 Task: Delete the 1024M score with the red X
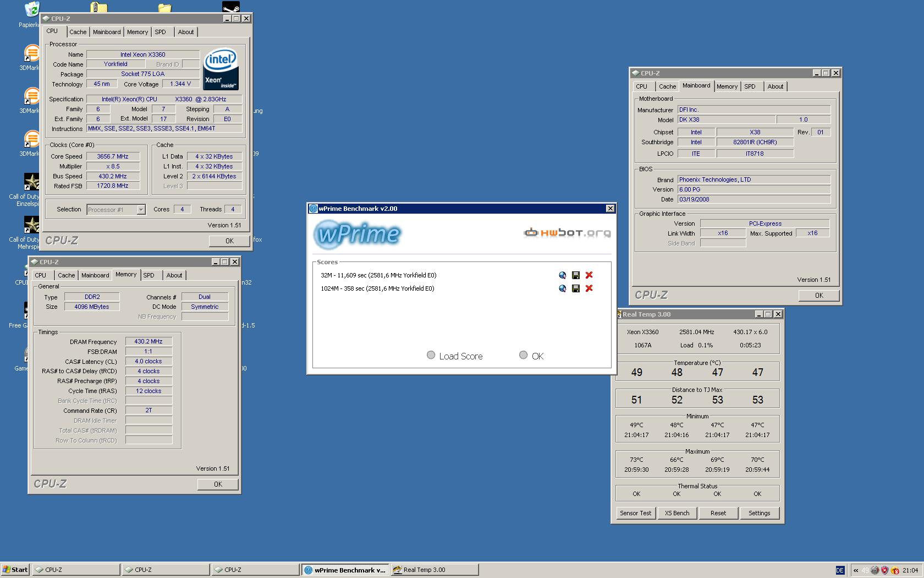(589, 288)
